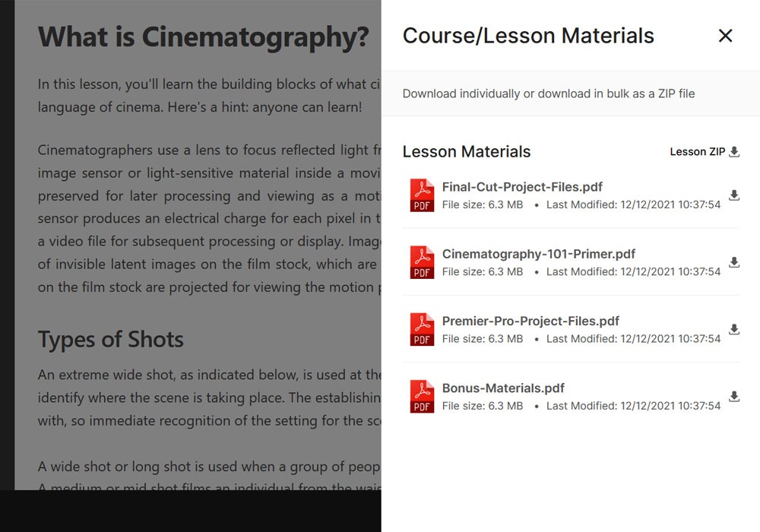The height and width of the screenshot is (532, 760).
Task: Open the Premier-Pro-Project-Files.pdf file name
Action: tap(530, 321)
